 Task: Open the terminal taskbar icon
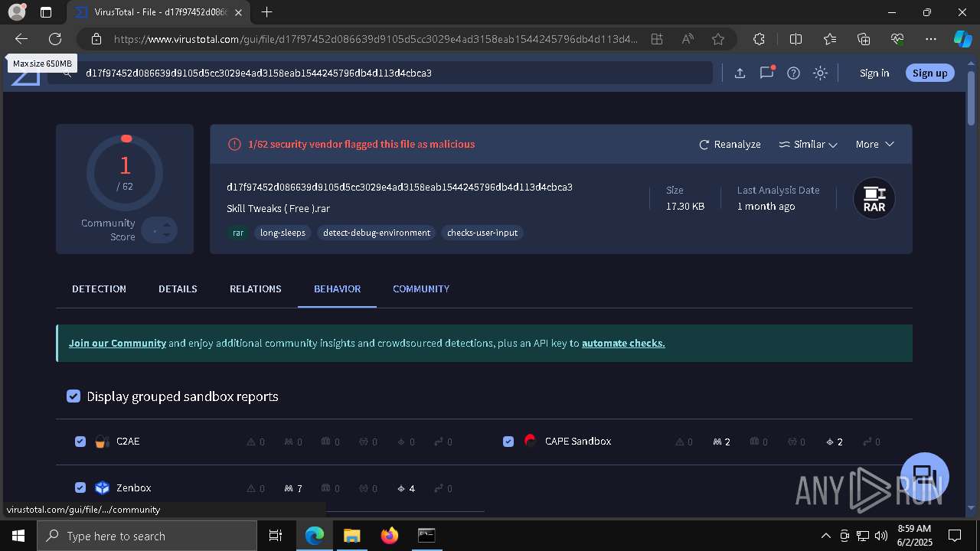[426, 536]
